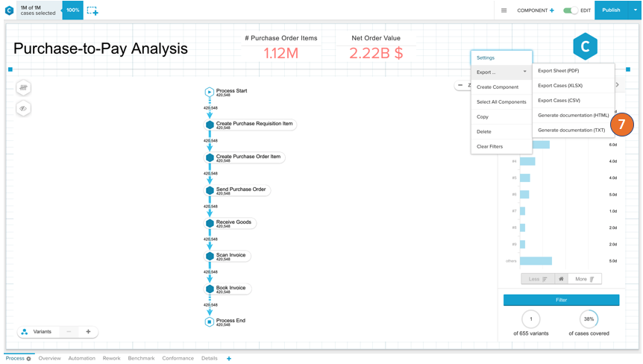Click the Receive Goods process node
643x364 pixels.
tap(233, 223)
